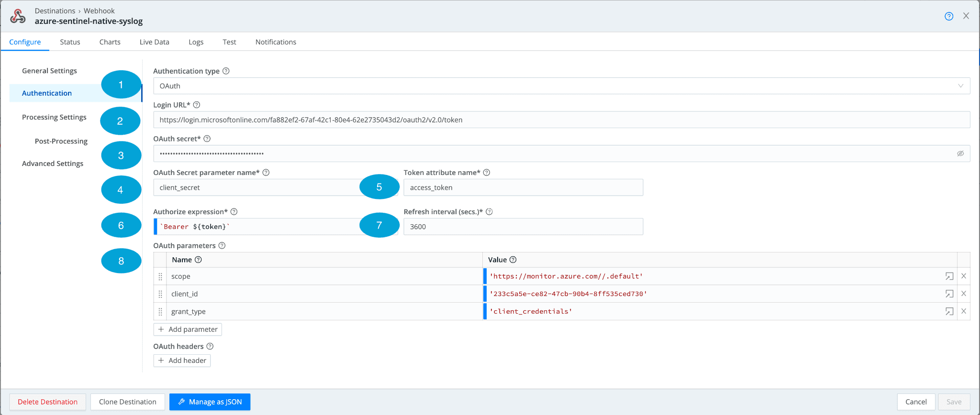Click drag handle of client_id row
980x415 pixels.
pos(160,294)
